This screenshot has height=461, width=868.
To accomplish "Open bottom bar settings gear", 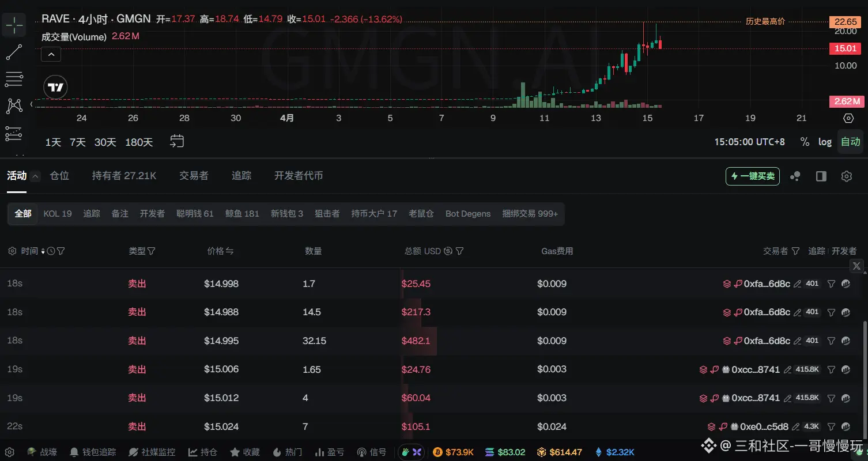I will pyautogui.click(x=10, y=452).
